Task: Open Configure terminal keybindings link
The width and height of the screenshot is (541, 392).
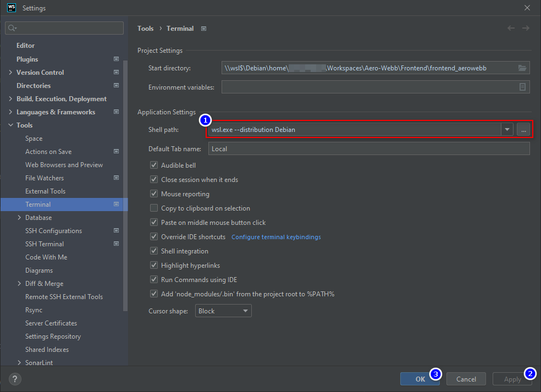Action: (x=276, y=237)
